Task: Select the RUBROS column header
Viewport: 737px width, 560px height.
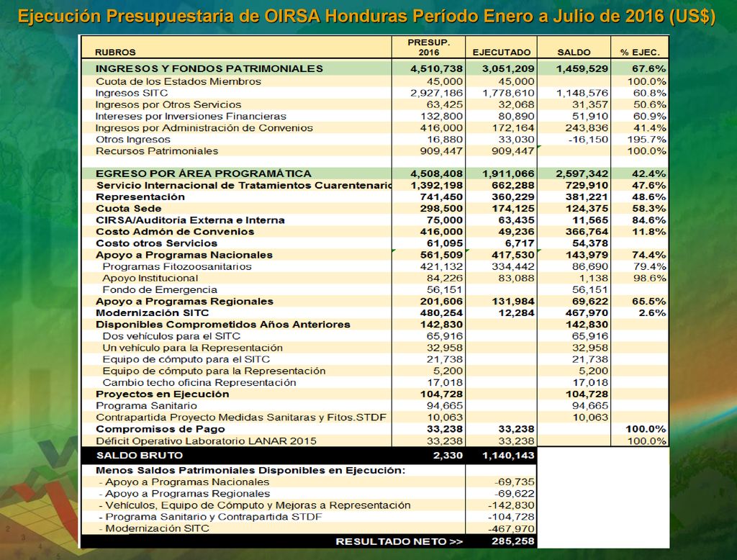Action: pyautogui.click(x=115, y=53)
